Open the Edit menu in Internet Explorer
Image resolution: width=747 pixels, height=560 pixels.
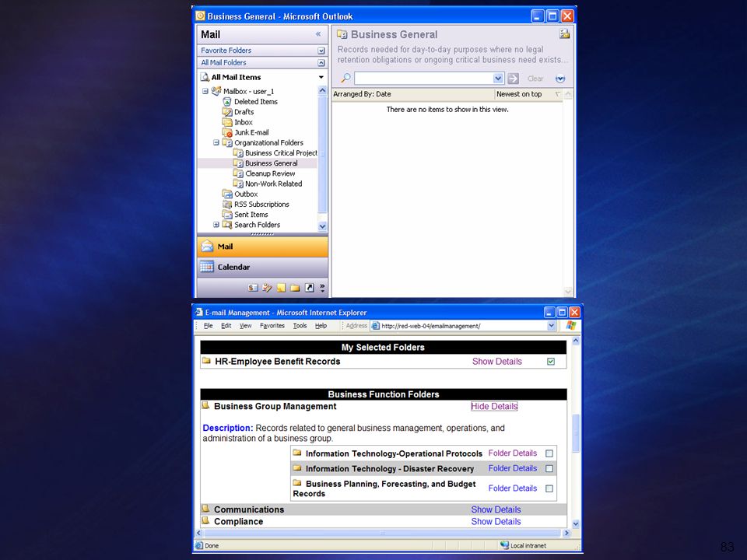click(226, 326)
